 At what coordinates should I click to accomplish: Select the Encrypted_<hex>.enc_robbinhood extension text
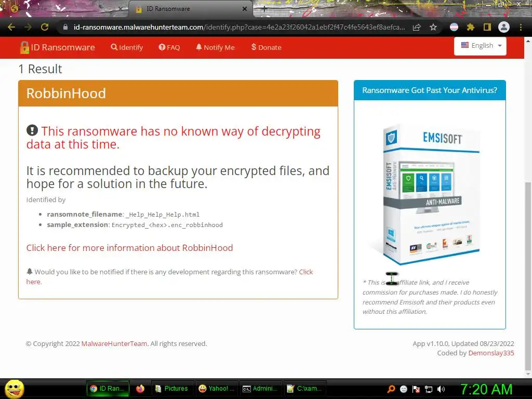pyautogui.click(x=167, y=225)
